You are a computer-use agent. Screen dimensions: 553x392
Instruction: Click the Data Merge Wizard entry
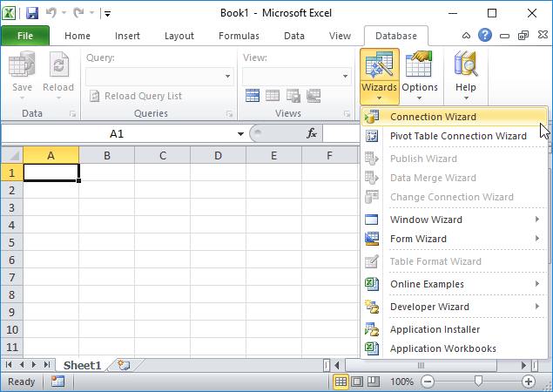coord(455,178)
